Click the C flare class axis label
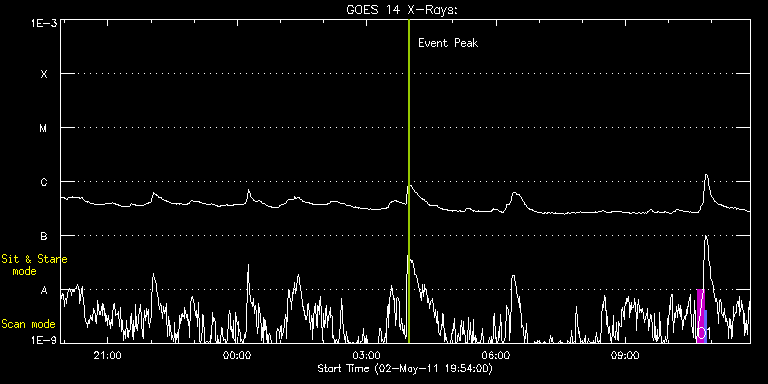Viewport: 768px width, 384px height. click(44, 182)
